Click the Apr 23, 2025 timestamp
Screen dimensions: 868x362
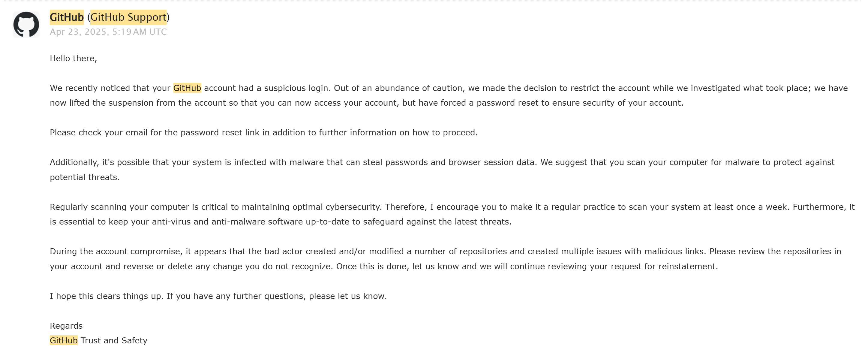pos(108,32)
